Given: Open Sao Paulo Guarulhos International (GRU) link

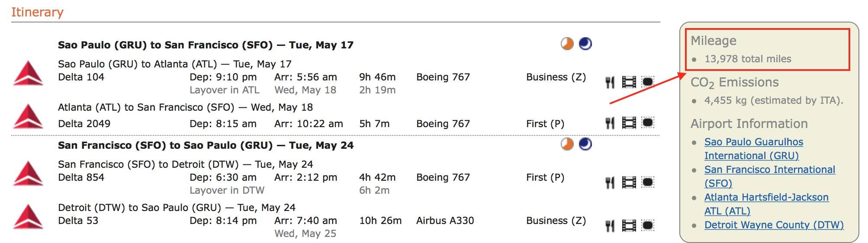Looking at the screenshot, I should 754,149.
